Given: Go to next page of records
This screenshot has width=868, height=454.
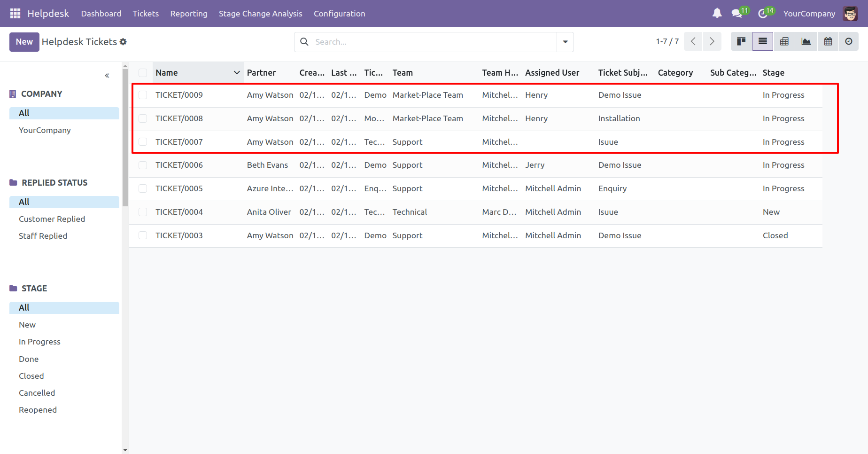Looking at the screenshot, I should coord(712,42).
